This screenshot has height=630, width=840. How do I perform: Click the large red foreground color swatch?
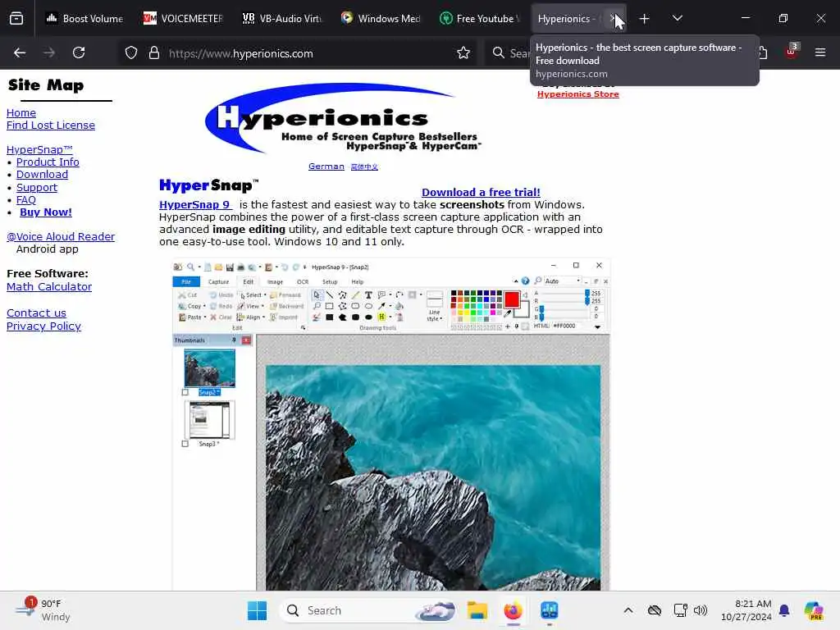(512, 299)
